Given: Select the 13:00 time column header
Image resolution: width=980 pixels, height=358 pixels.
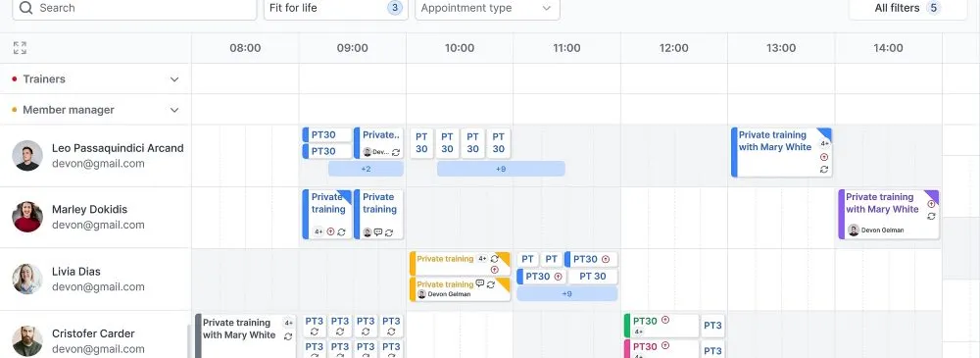Looking at the screenshot, I should point(781,48).
